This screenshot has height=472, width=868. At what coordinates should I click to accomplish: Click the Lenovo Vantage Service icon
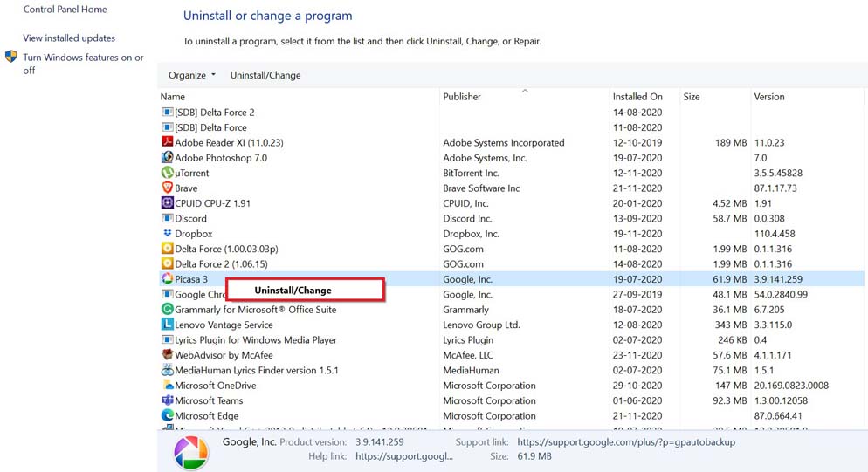[x=167, y=324]
